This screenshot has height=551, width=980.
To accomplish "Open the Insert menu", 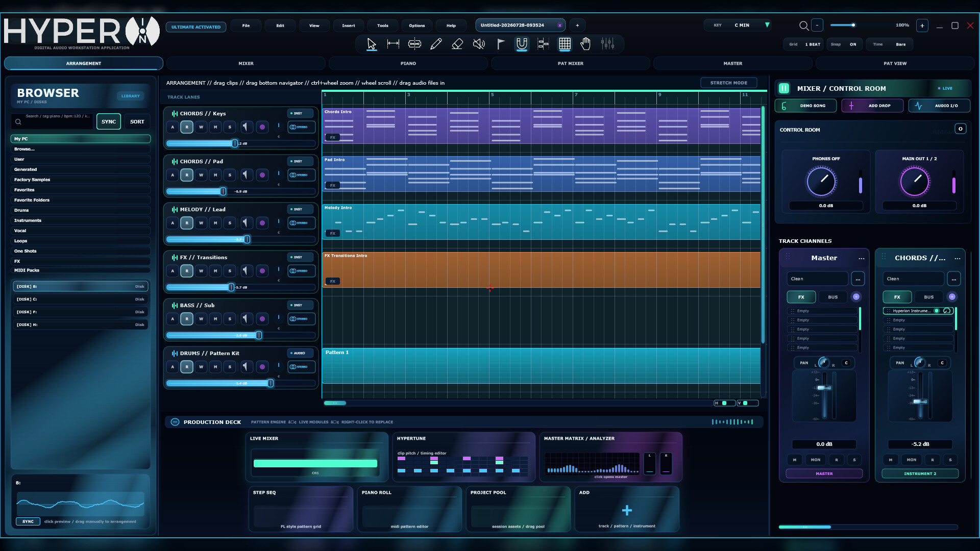I will coord(349,26).
